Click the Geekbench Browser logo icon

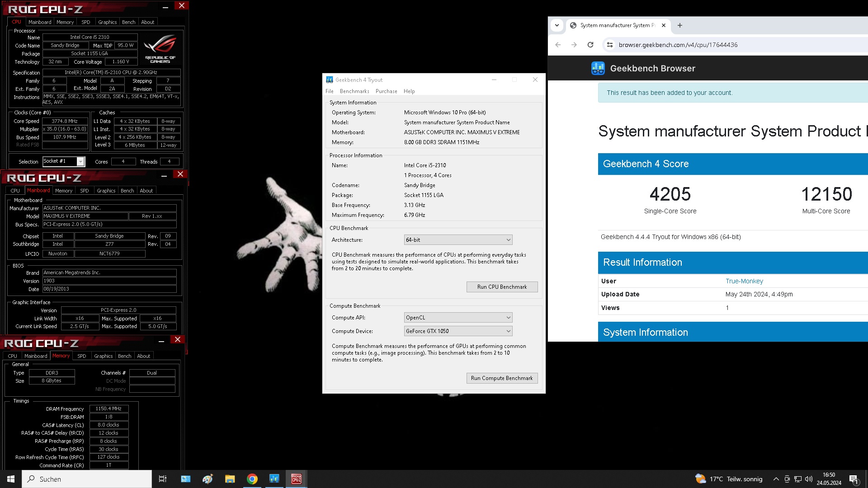click(x=598, y=68)
